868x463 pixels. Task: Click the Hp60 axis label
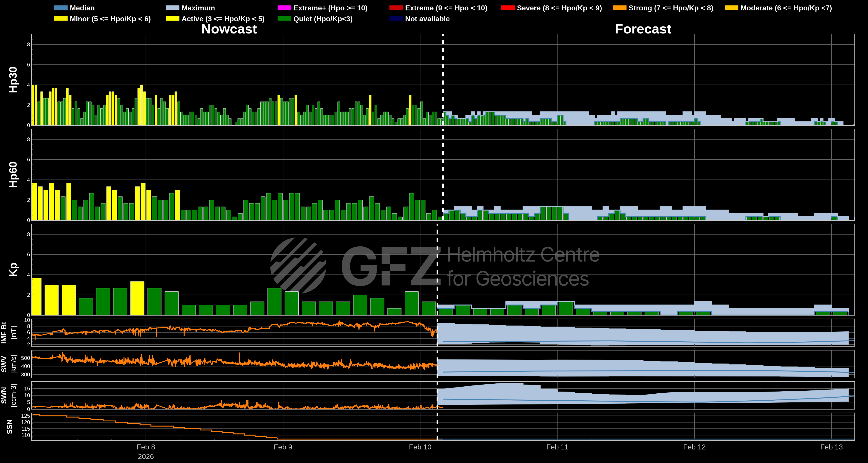(x=13, y=175)
